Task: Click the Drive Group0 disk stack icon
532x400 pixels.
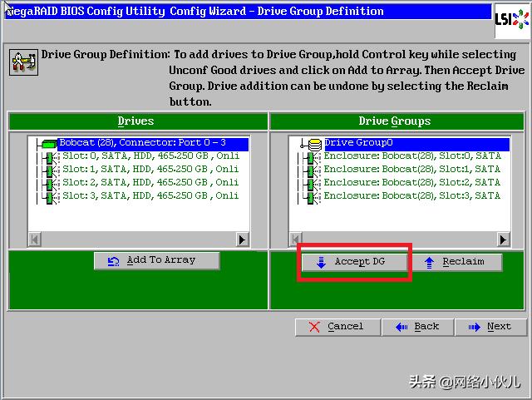Action: click(x=315, y=143)
